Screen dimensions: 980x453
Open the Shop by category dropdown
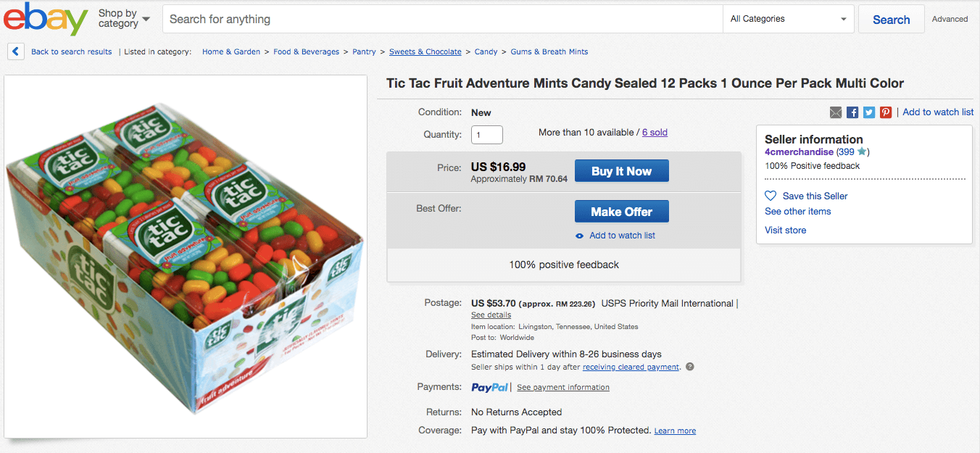pyautogui.click(x=124, y=19)
